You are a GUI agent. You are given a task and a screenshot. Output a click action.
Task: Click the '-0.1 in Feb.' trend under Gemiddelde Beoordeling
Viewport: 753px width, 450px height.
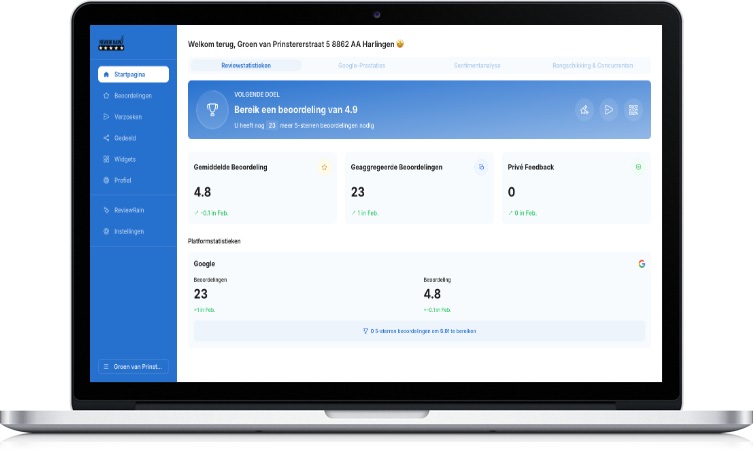(211, 213)
